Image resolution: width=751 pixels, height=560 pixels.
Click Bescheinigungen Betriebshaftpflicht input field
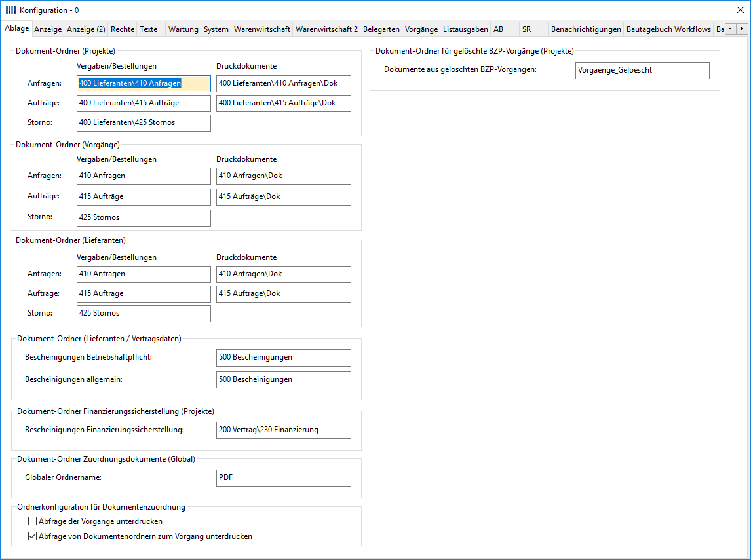click(x=284, y=358)
